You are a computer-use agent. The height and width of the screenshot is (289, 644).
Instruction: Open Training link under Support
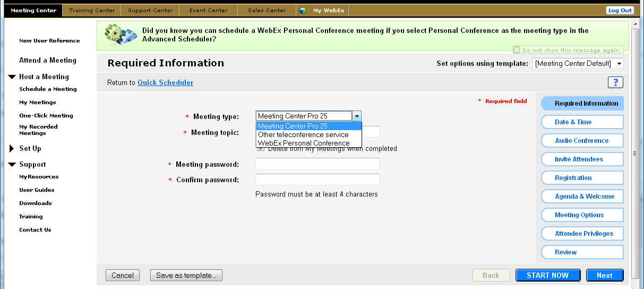click(x=31, y=217)
